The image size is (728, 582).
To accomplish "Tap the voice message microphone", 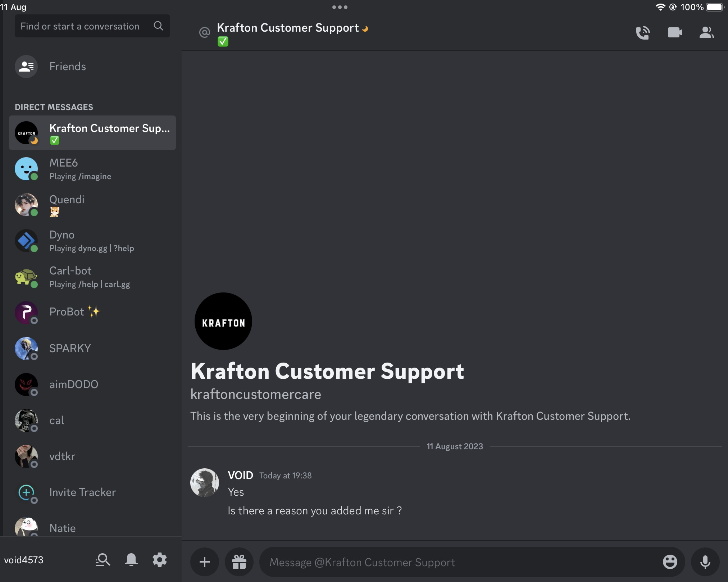I will click(705, 561).
